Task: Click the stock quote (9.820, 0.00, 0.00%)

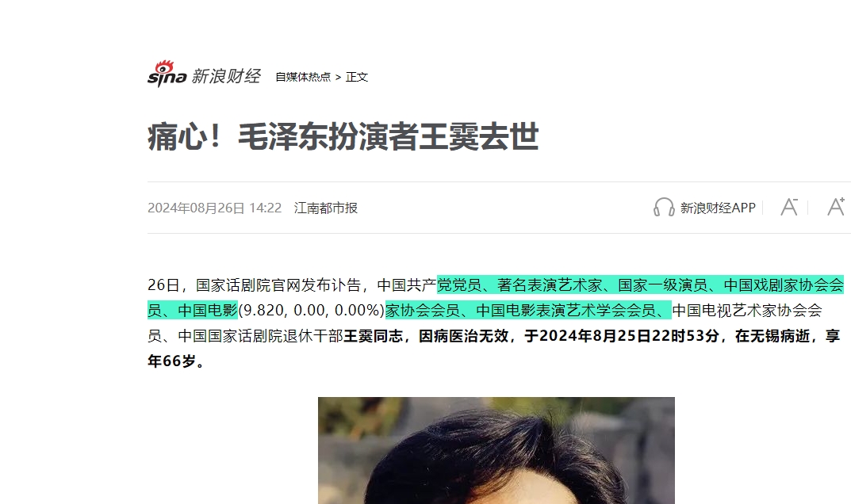Action: coord(312,311)
